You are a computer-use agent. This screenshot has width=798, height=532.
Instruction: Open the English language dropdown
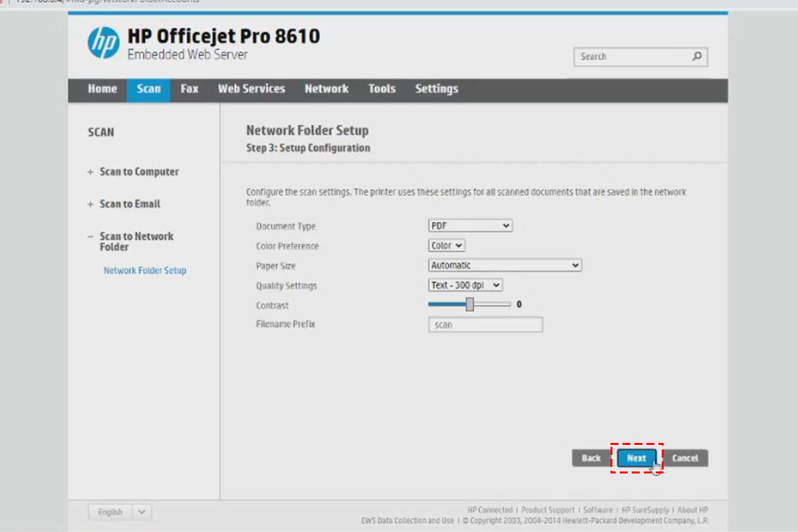pyautogui.click(x=120, y=512)
